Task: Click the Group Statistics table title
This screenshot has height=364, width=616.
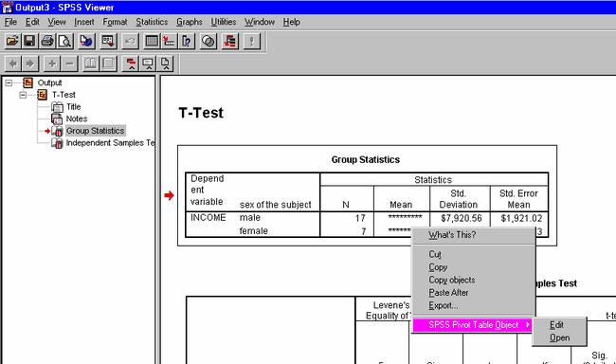Action: [x=366, y=159]
